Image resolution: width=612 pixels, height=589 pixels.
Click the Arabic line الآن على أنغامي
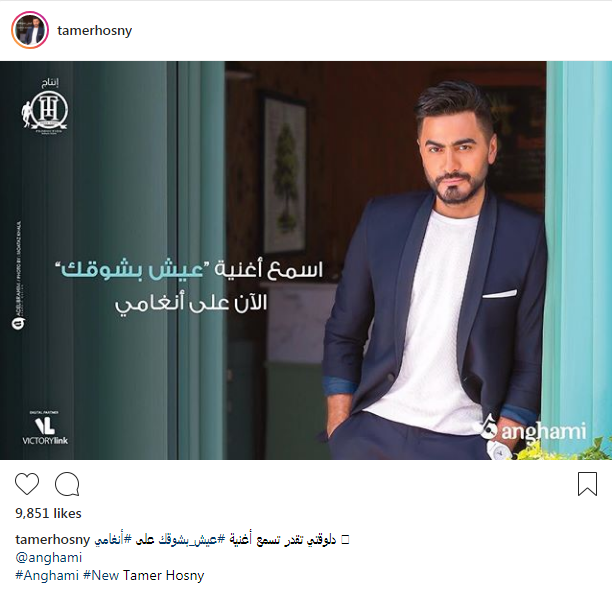(191, 304)
